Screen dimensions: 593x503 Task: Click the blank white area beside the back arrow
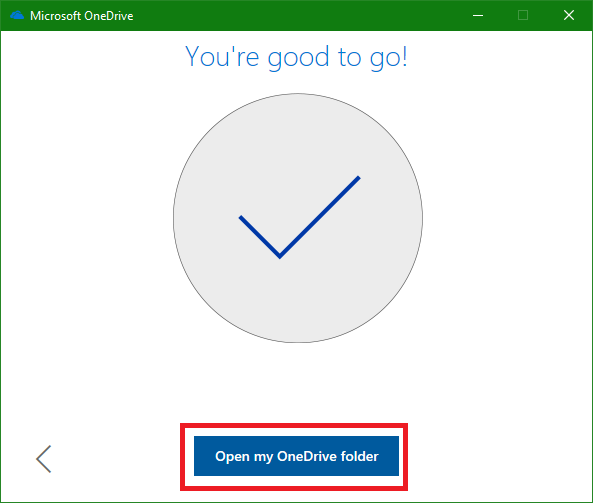113,459
